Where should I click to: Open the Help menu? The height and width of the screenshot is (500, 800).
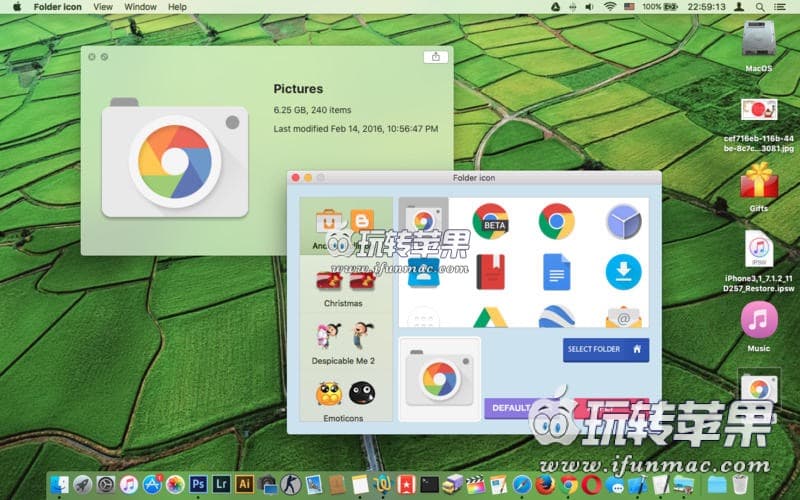coord(177,7)
